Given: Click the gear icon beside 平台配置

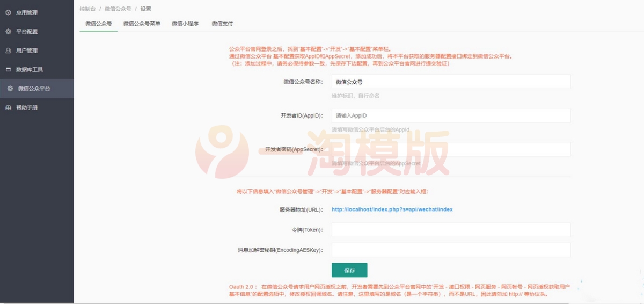Looking at the screenshot, I should point(8,32).
